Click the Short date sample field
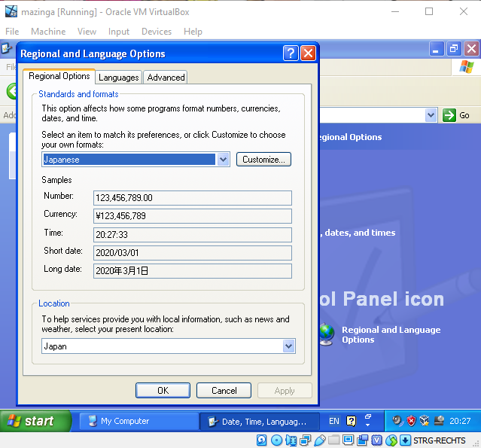481x448 pixels. pyautogui.click(x=193, y=253)
